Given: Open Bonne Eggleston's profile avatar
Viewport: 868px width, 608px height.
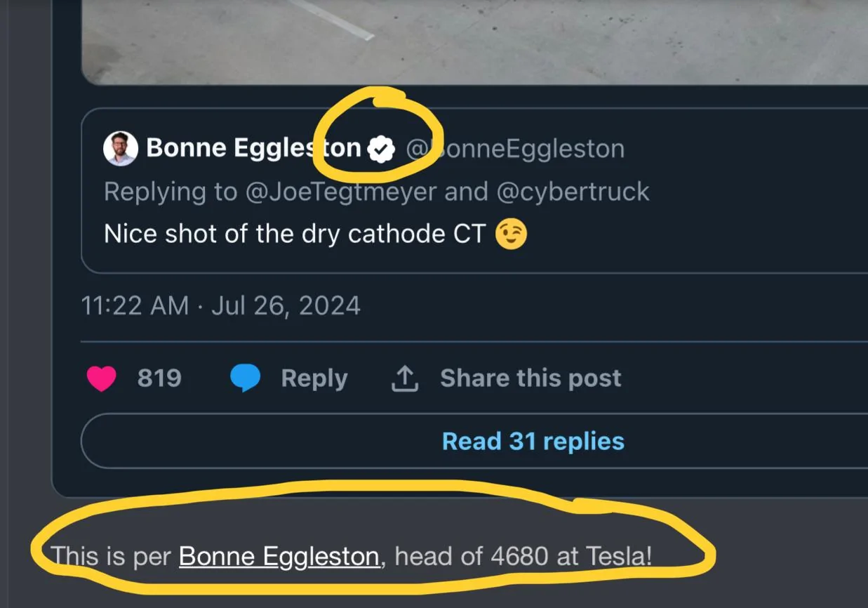Looking at the screenshot, I should click(121, 149).
